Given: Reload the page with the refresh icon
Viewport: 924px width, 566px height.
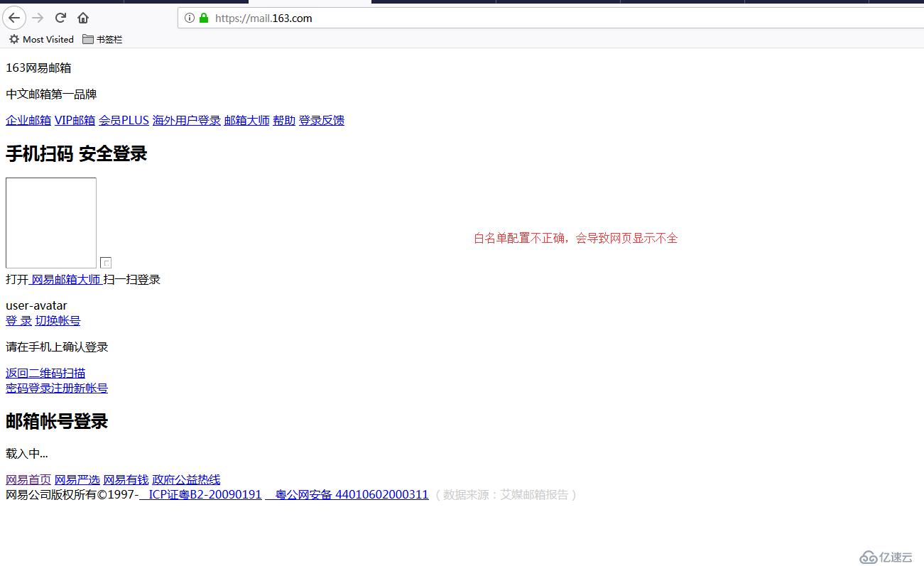Looking at the screenshot, I should click(x=61, y=18).
